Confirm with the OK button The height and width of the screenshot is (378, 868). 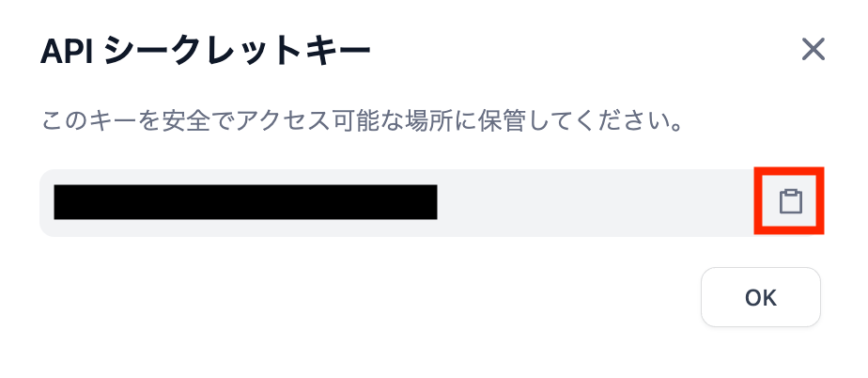[x=761, y=298]
